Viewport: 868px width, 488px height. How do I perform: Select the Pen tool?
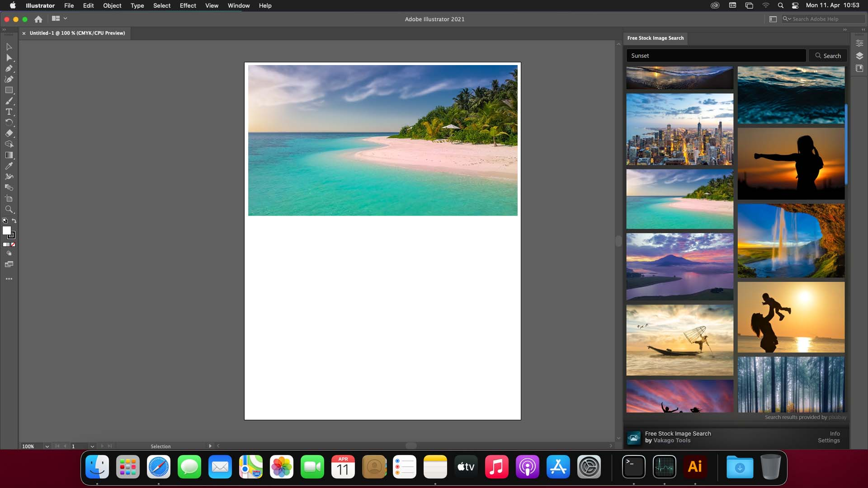point(9,69)
